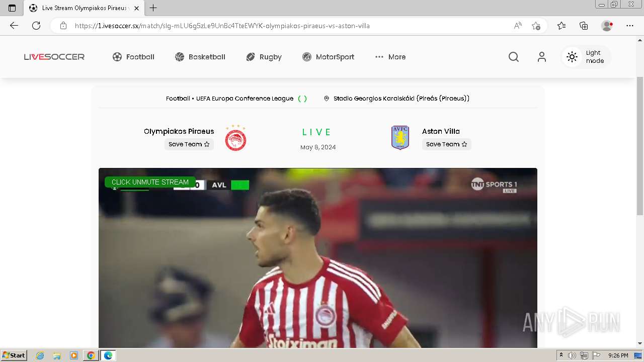This screenshot has height=362, width=644.
Task: Open the Windows Start menu
Action: click(14, 355)
